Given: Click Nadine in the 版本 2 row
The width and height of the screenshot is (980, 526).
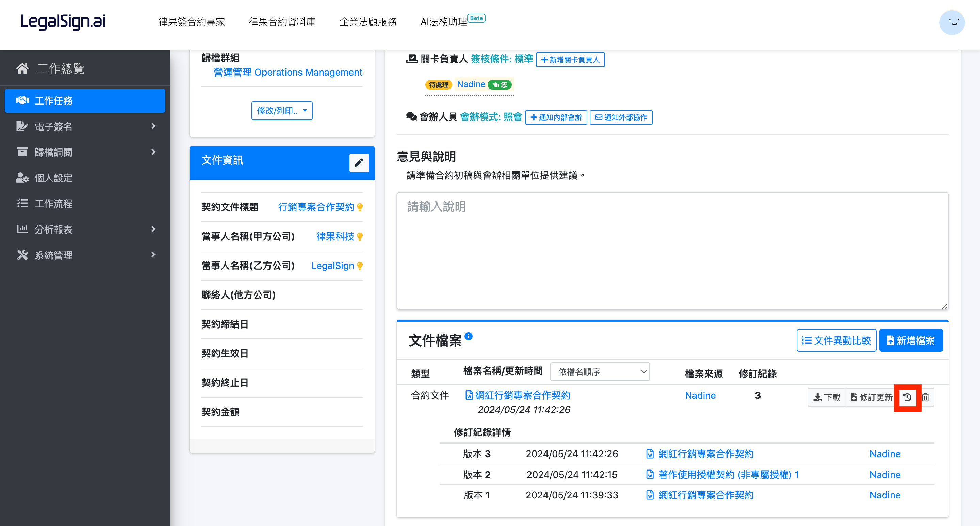Looking at the screenshot, I should 885,475.
